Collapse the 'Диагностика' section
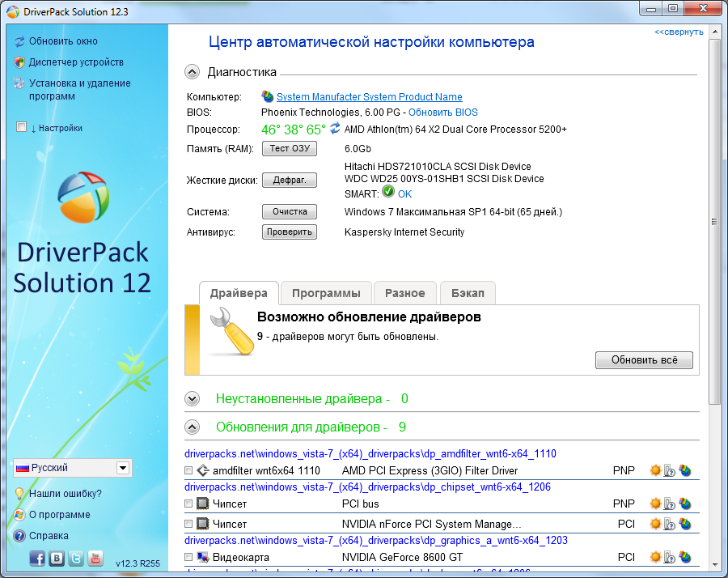 [193, 72]
